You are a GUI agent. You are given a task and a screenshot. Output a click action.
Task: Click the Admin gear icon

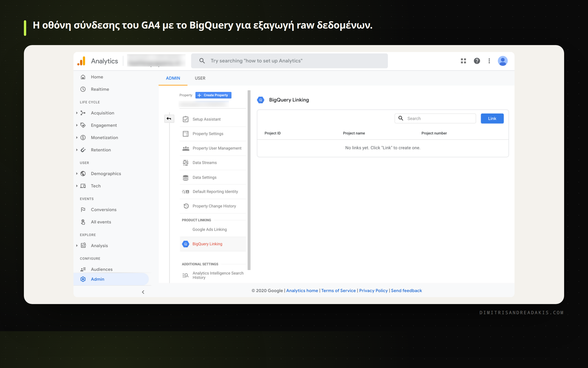[83, 279]
